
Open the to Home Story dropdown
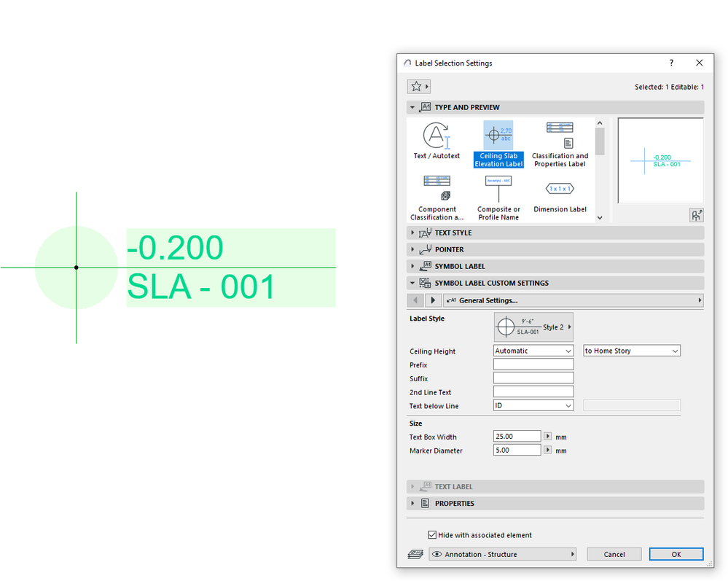pos(631,351)
